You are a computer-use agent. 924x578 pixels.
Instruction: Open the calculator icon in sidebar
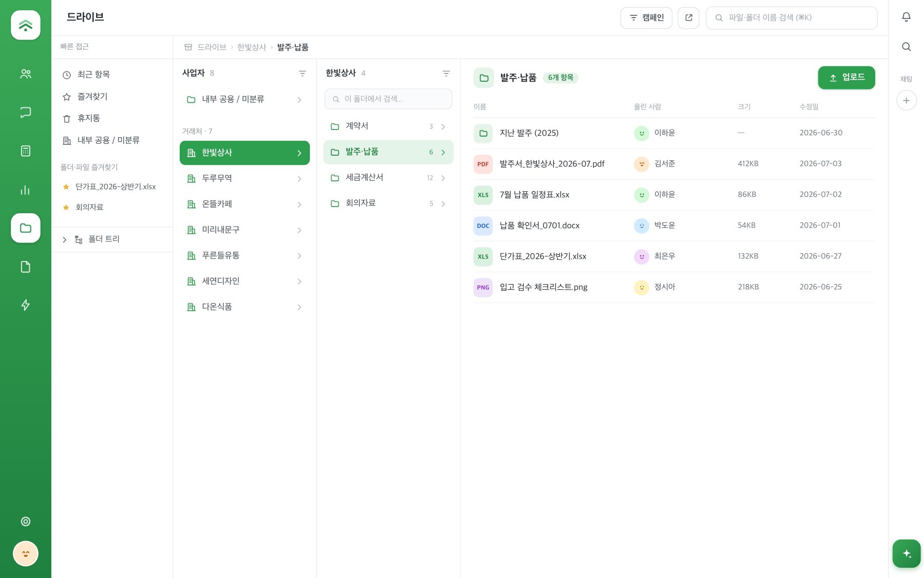pyautogui.click(x=25, y=151)
